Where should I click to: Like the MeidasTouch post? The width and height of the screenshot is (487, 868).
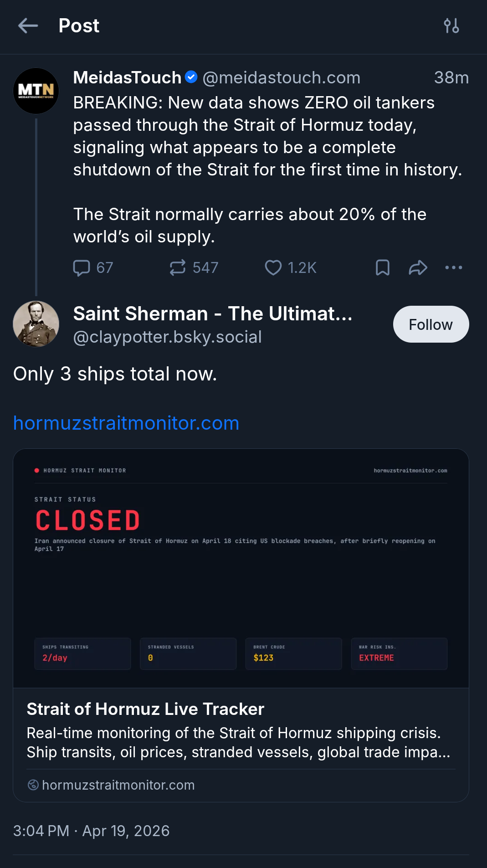273,268
